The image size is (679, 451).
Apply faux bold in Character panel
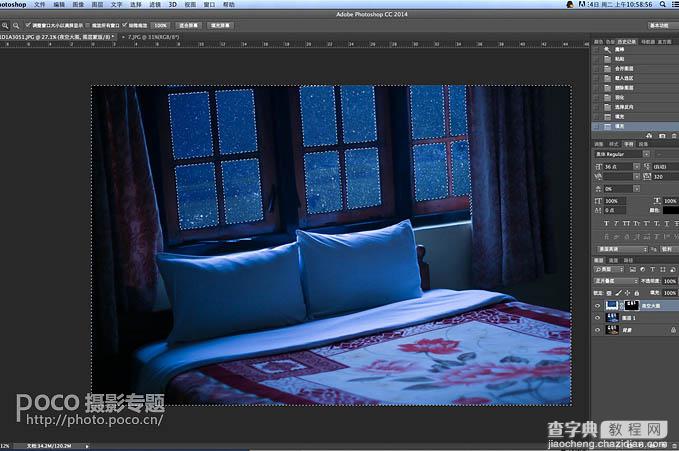point(606,224)
